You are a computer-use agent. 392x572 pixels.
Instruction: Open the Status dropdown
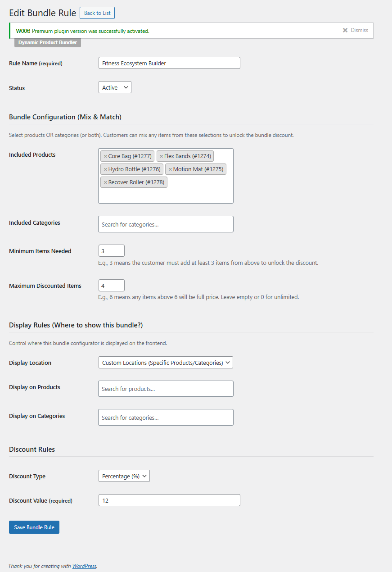(x=115, y=87)
